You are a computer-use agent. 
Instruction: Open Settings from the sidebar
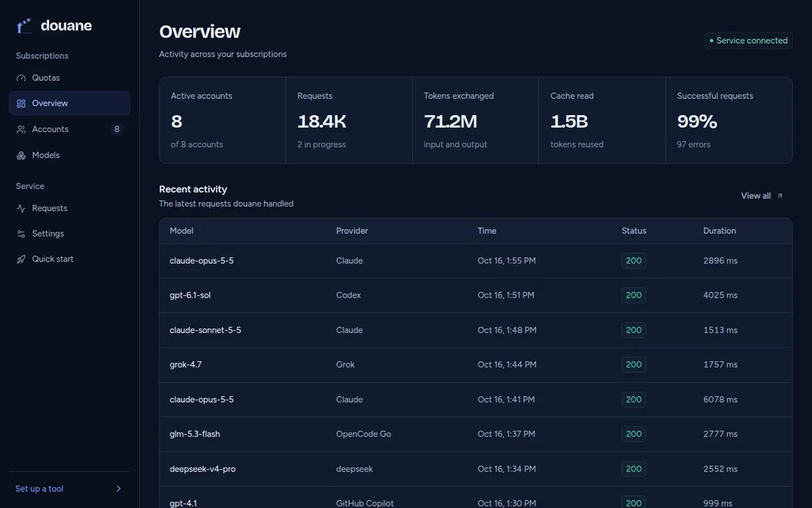(70, 233)
